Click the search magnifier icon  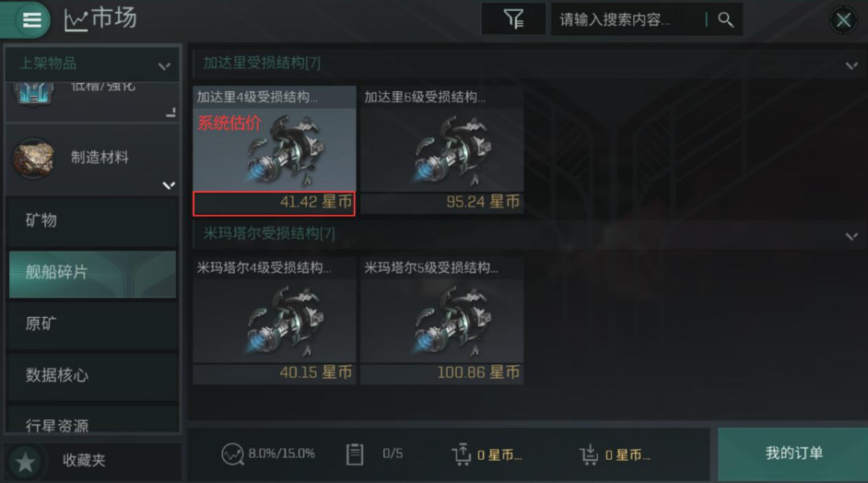click(725, 20)
